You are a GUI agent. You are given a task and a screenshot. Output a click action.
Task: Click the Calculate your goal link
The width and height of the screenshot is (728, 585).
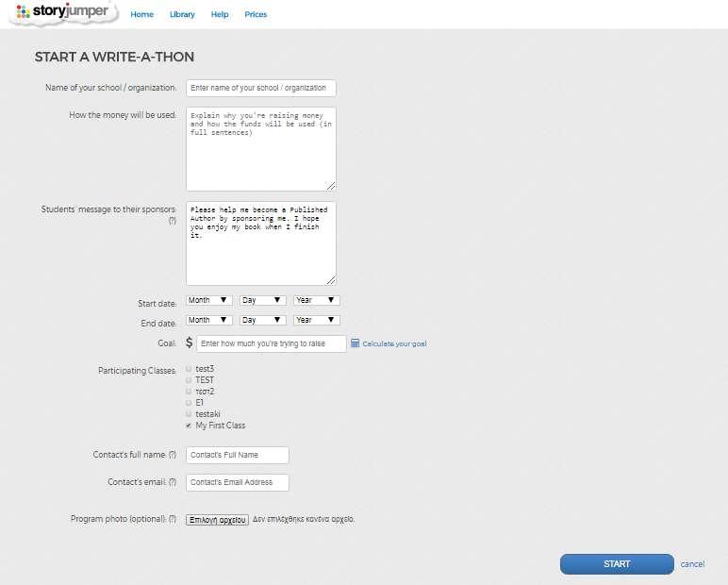(394, 343)
